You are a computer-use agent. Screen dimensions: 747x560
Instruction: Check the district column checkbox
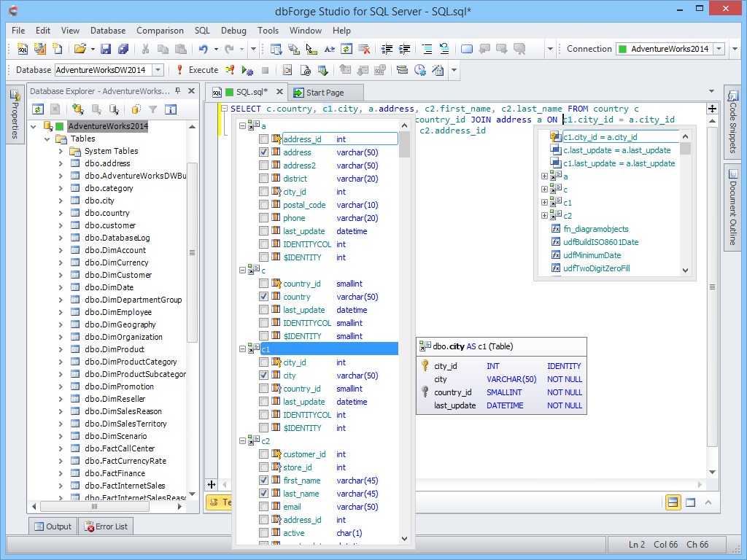(263, 179)
